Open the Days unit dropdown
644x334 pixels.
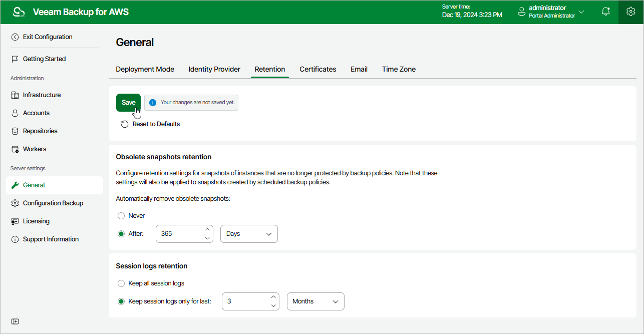tap(249, 234)
